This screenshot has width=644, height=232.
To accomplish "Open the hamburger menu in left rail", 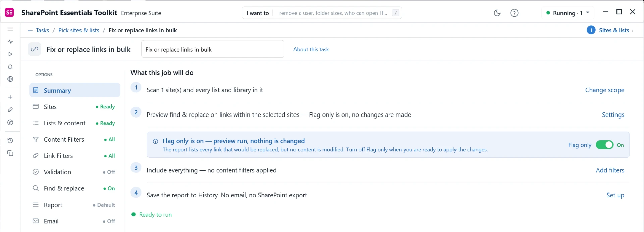I will 10,29.
